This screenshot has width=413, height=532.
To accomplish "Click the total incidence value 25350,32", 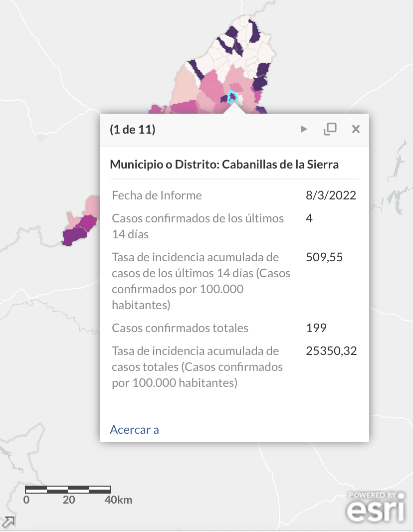I will coord(331,351).
